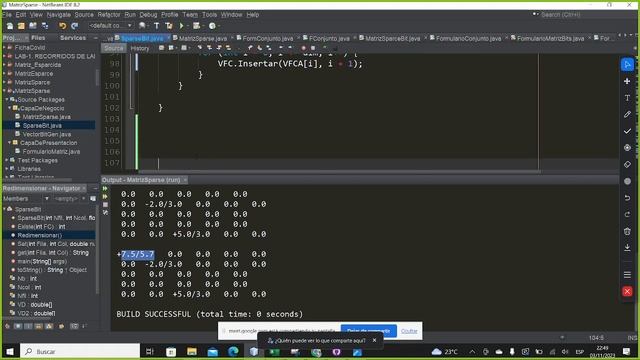
Task: Dismiss the ¿Quién puede ver popup
Action: (374, 340)
